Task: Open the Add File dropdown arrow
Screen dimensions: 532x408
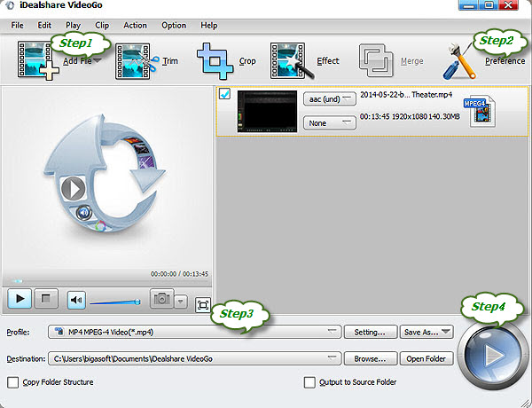Action: click(98, 61)
